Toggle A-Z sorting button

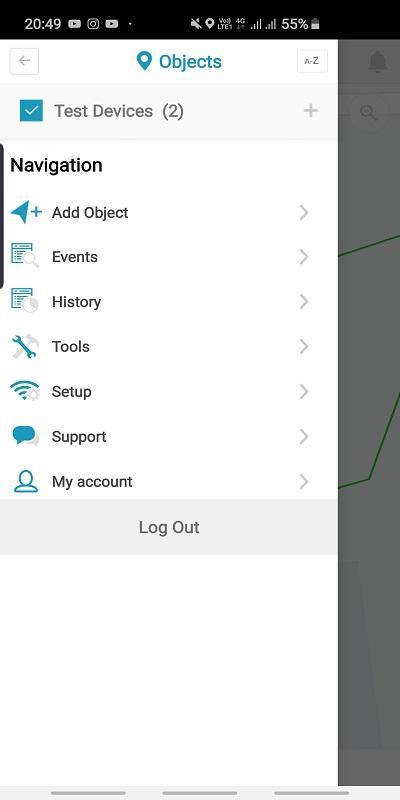click(312, 61)
